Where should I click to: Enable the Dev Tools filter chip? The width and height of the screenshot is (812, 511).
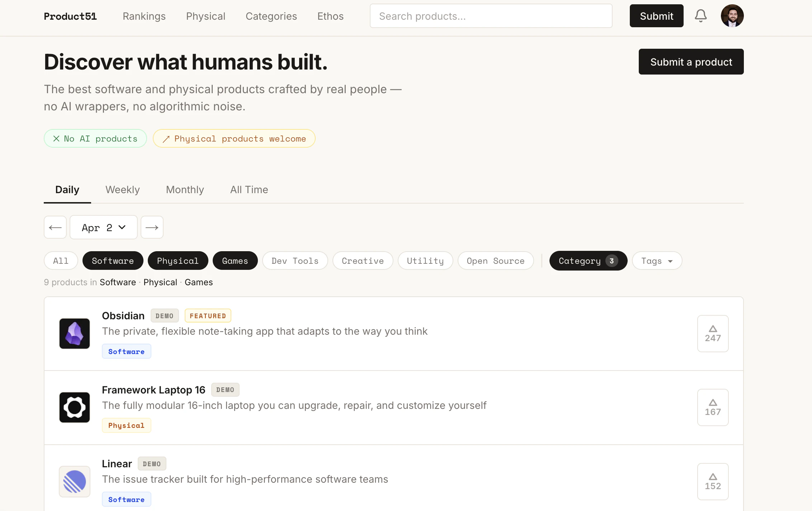[x=295, y=261]
